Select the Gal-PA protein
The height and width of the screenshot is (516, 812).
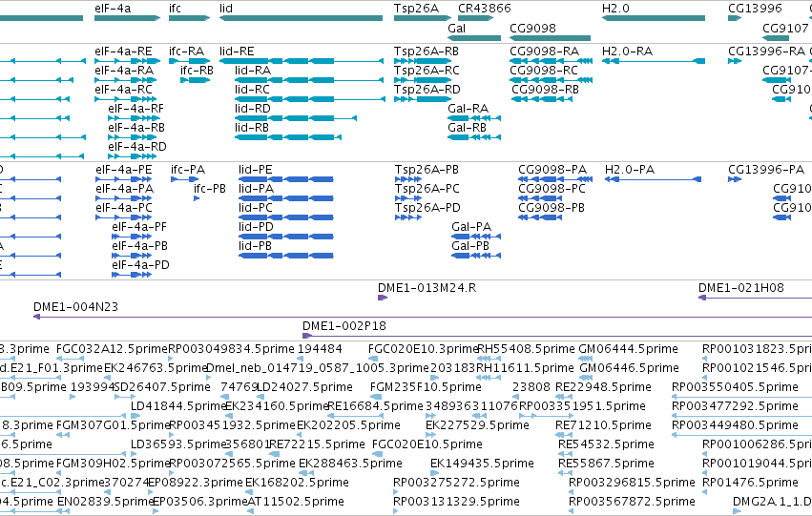click(471, 227)
